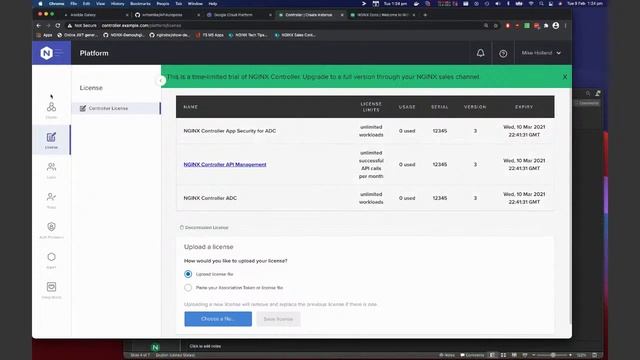Reload the page in Chrome

(x=58, y=25)
